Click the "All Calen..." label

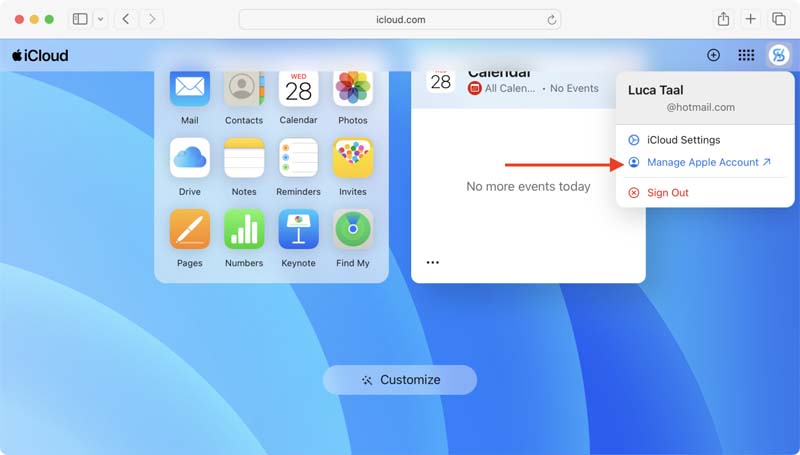510,88
